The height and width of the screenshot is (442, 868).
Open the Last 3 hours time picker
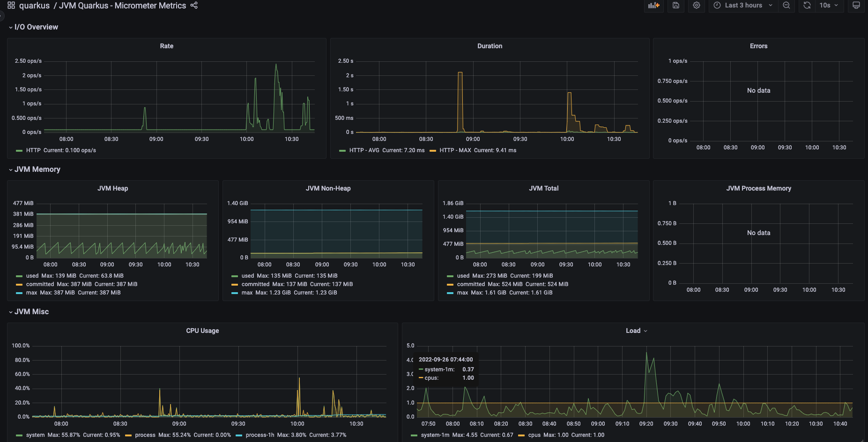pyautogui.click(x=743, y=6)
